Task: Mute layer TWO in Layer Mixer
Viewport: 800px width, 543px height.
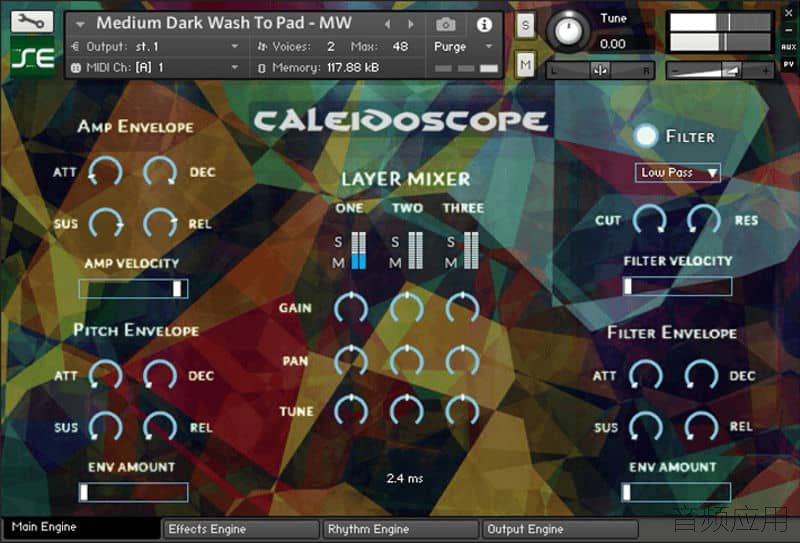Action: (x=395, y=263)
